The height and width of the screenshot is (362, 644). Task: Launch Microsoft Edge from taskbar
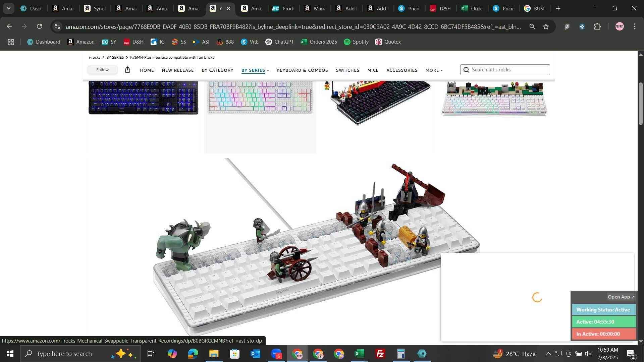[x=193, y=354]
